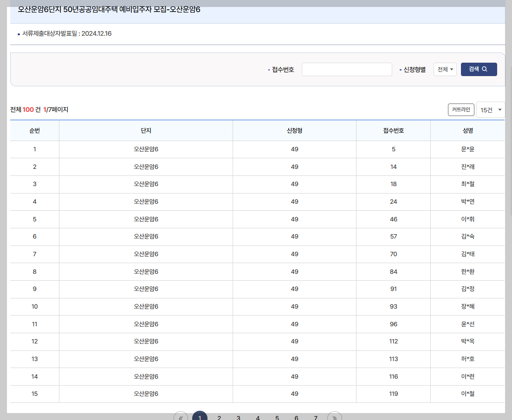512x420 pixels.
Task: Click receipt number 116 cell
Action: [x=394, y=376]
